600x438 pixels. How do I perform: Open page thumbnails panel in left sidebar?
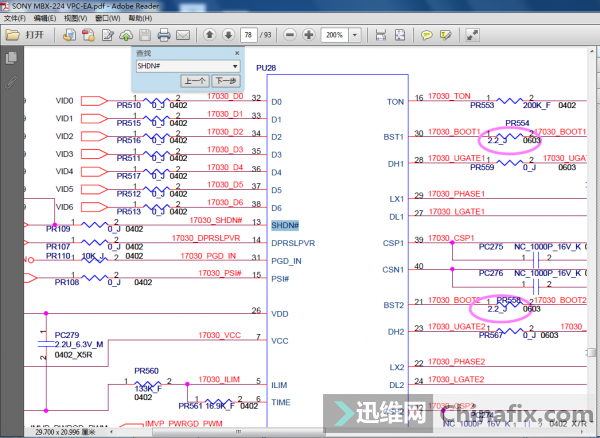pos(11,58)
